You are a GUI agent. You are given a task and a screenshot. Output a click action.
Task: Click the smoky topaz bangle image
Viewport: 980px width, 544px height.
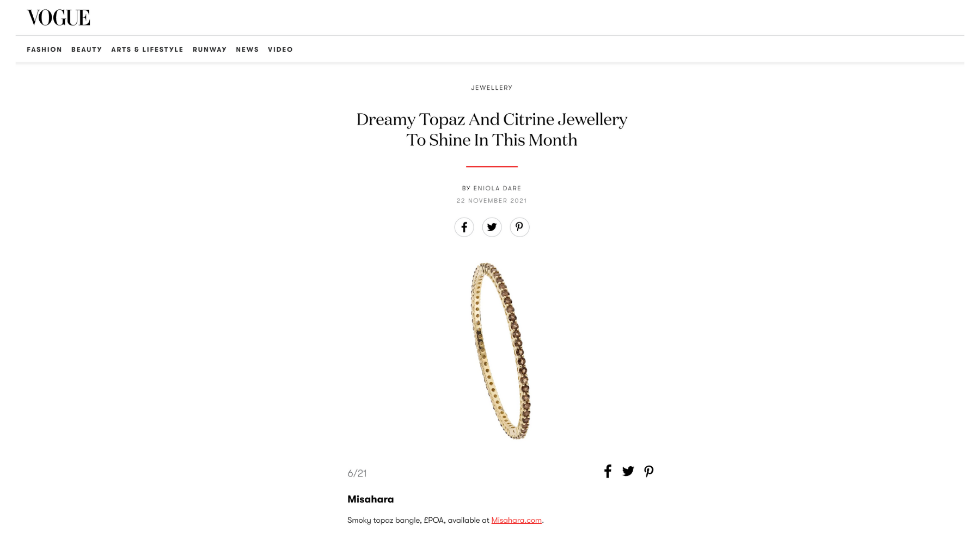[x=500, y=351]
